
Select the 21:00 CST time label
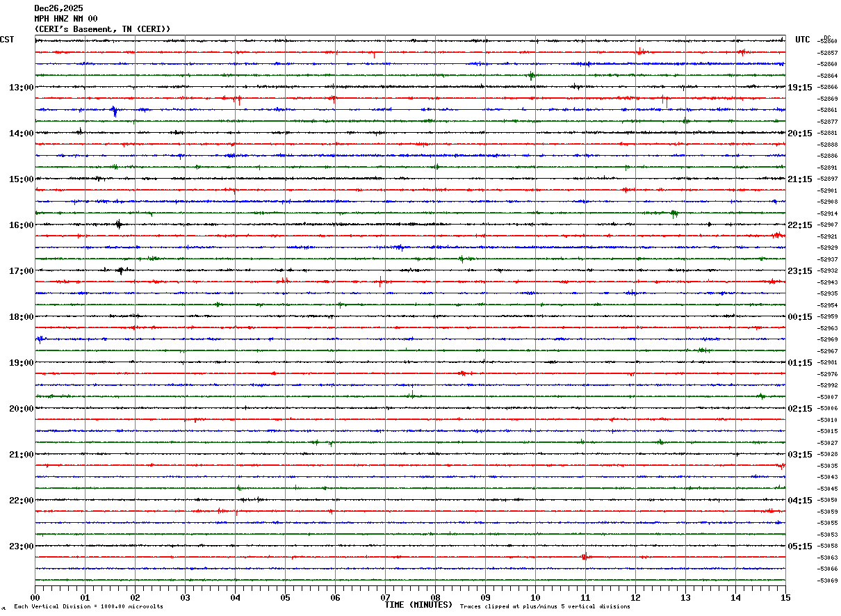[22, 454]
